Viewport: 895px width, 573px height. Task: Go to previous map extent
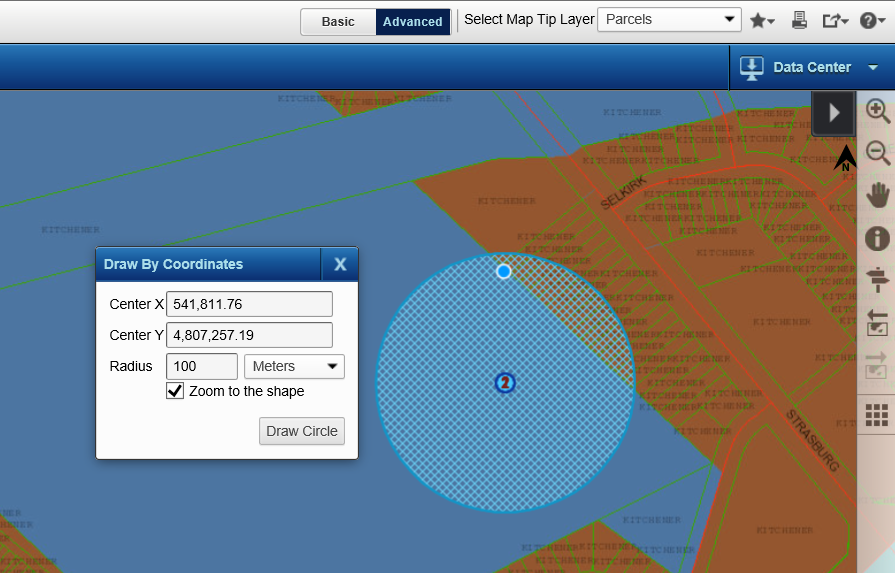click(877, 322)
